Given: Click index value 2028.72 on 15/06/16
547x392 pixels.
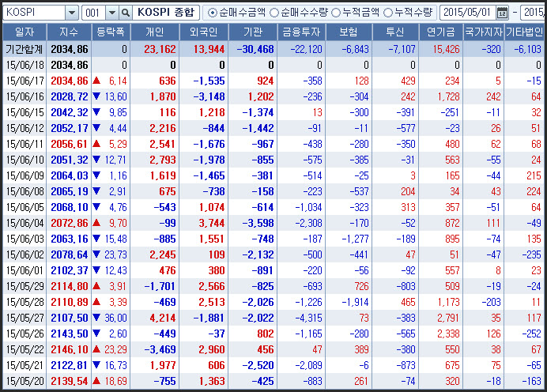Looking at the screenshot, I should click(70, 96).
